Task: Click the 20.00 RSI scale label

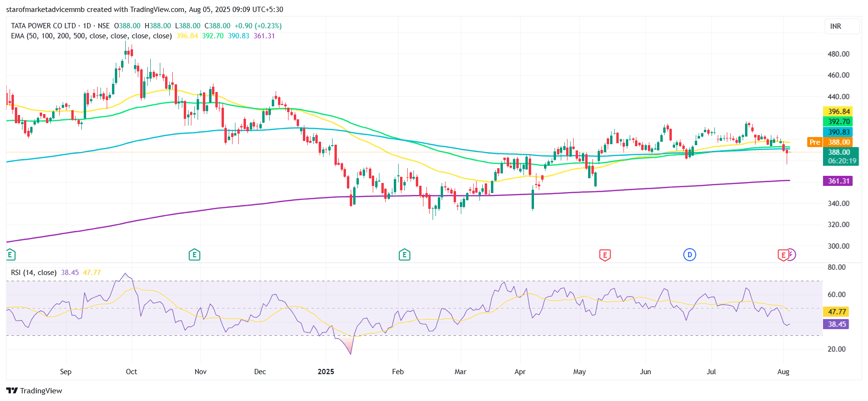Action: tap(836, 349)
